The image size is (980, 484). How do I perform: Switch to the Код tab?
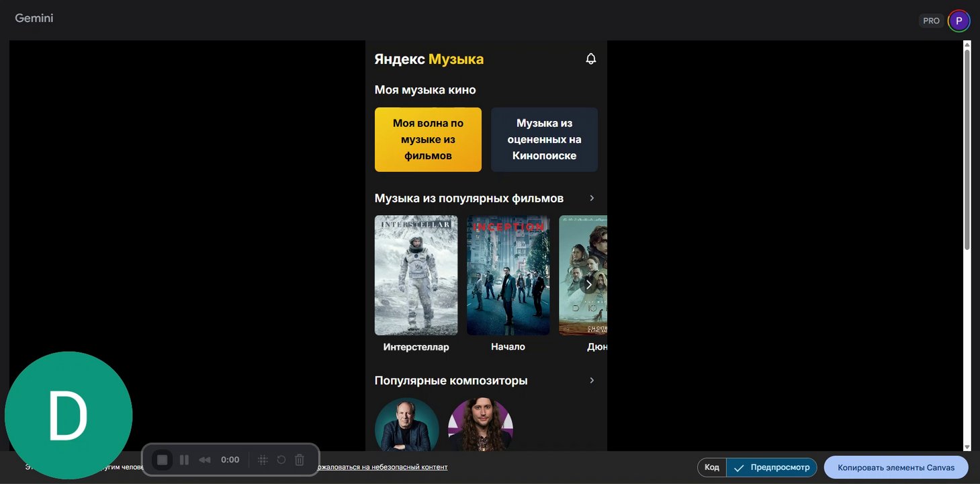point(712,467)
